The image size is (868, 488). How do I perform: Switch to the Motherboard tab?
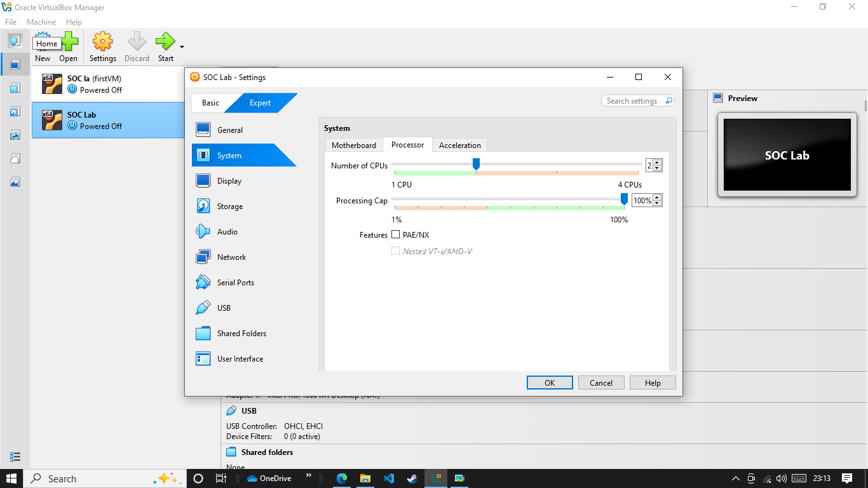click(x=354, y=145)
